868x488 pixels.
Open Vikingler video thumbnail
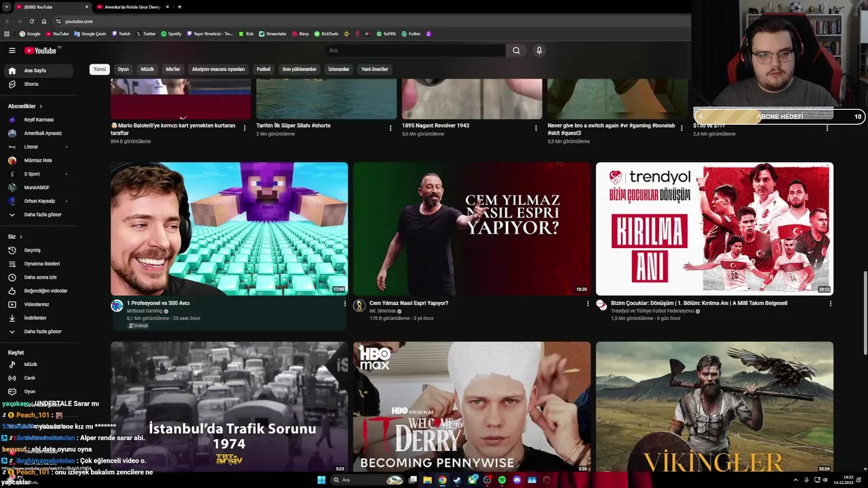pos(715,407)
